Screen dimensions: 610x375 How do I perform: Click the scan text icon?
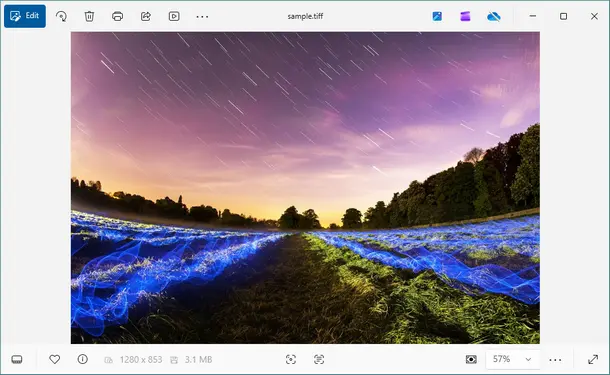(x=319, y=359)
